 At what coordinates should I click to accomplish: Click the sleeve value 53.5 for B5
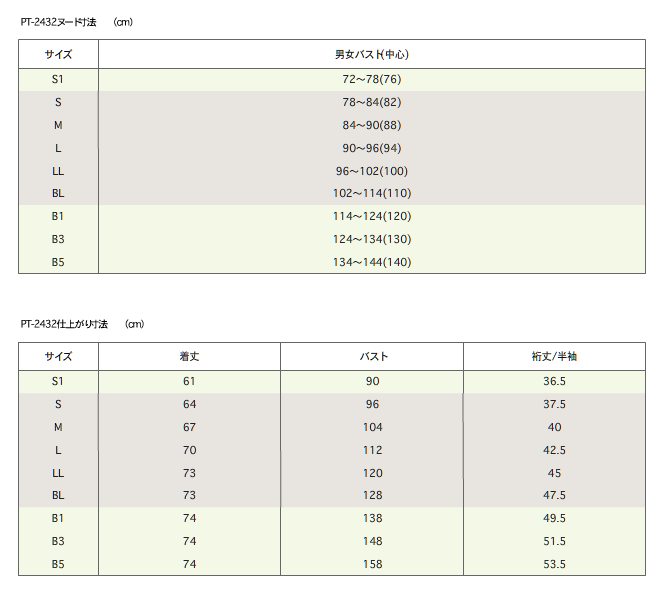click(554, 564)
